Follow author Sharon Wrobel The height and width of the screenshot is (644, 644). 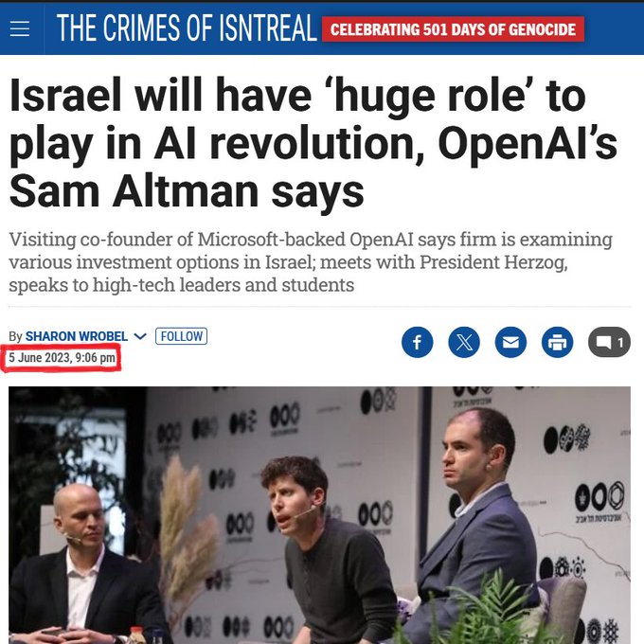click(181, 336)
